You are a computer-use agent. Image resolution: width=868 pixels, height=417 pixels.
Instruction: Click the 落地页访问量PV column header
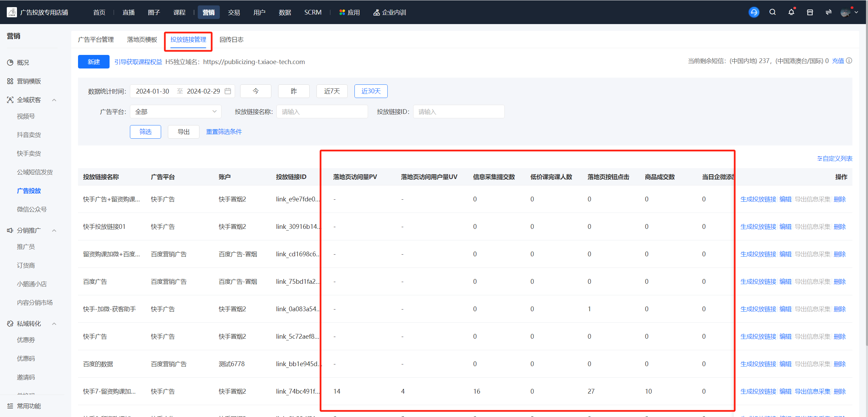(355, 177)
